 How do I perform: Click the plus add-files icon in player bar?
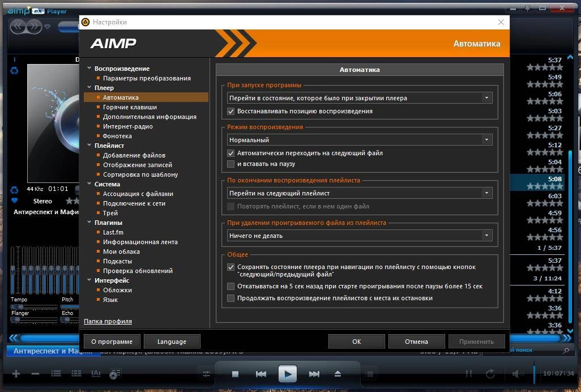[x=16, y=373]
